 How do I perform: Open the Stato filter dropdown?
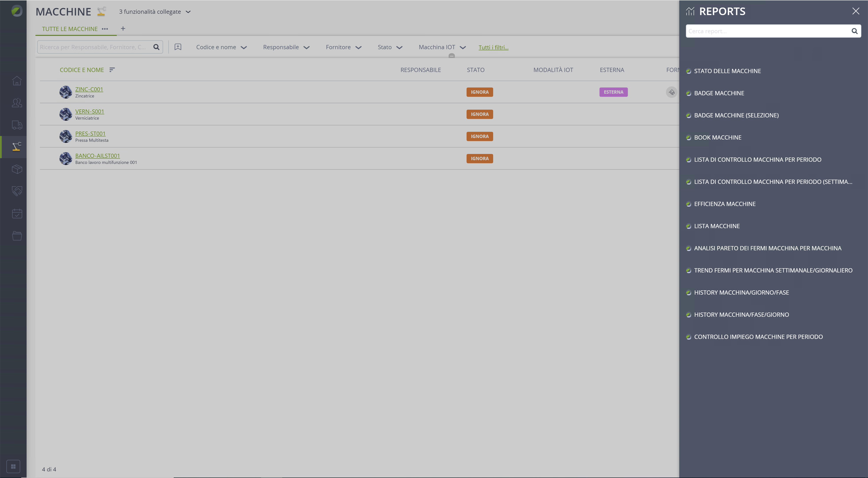pyautogui.click(x=390, y=47)
